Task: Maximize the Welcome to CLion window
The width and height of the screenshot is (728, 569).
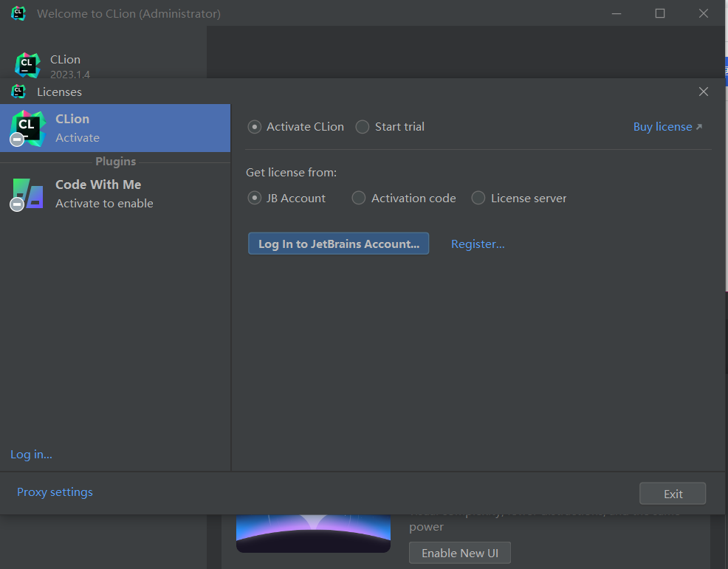Action: 659,13
